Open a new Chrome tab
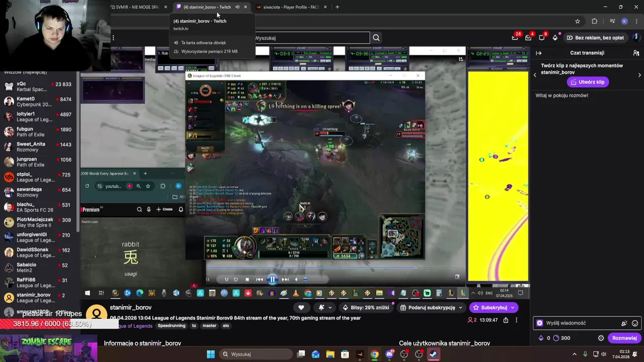This screenshot has height=362, width=644. click(337, 7)
